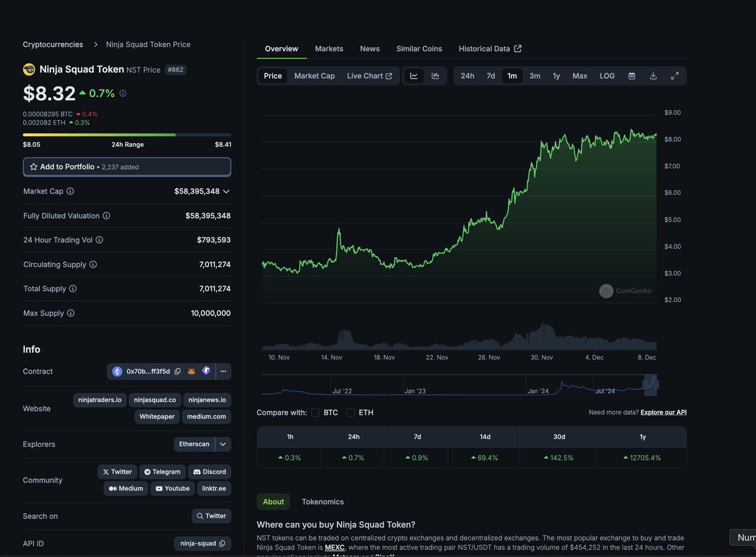This screenshot has width=756, height=557.
Task: Open the Whitepaper link
Action: [x=157, y=416]
